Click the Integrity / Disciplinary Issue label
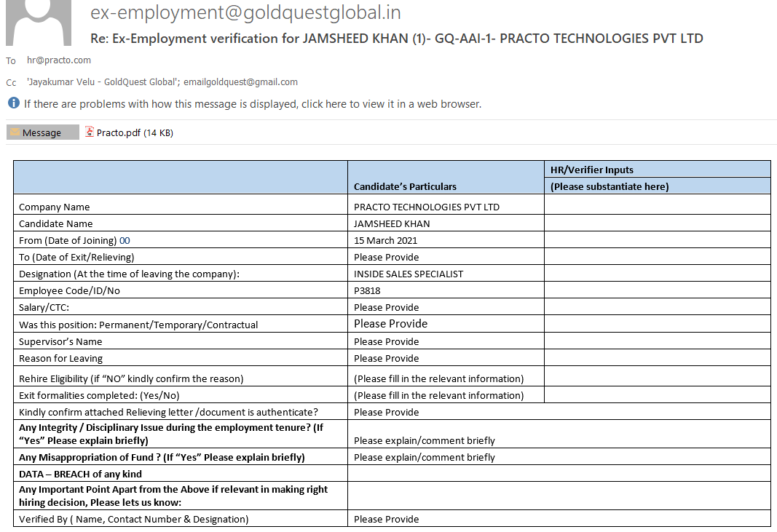The height and width of the screenshot is (532, 777). (171, 434)
